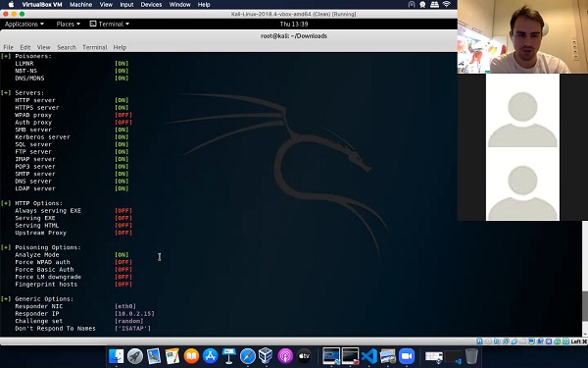Expand the Places dropdown menu

coord(68,24)
